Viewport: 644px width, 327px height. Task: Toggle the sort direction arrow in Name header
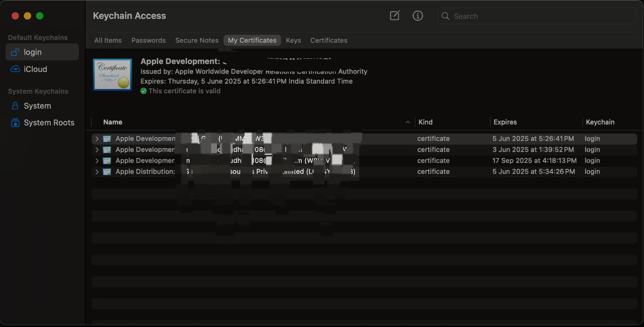[x=408, y=122]
